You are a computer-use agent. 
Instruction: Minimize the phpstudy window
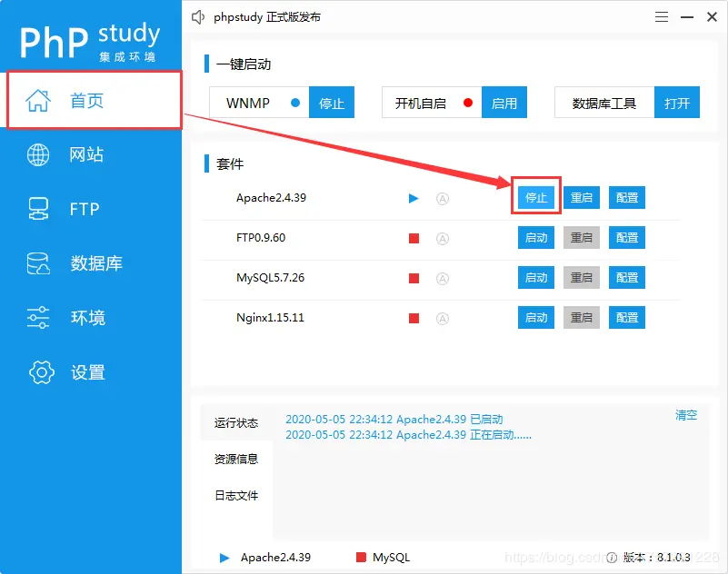[x=687, y=17]
